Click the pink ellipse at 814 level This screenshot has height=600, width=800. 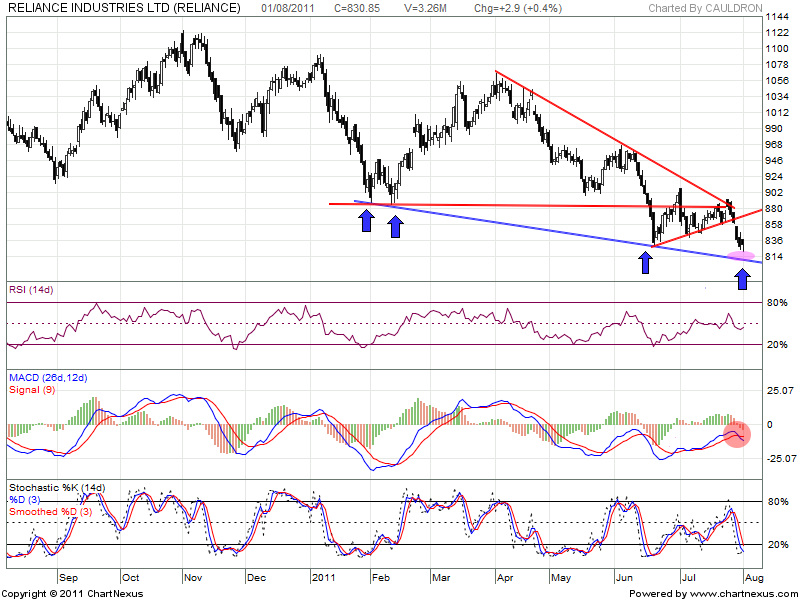click(741, 257)
